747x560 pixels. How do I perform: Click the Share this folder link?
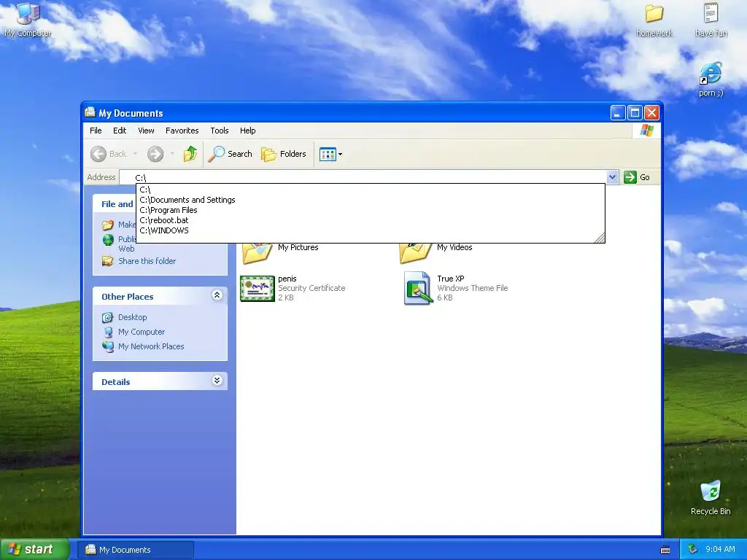(x=147, y=261)
